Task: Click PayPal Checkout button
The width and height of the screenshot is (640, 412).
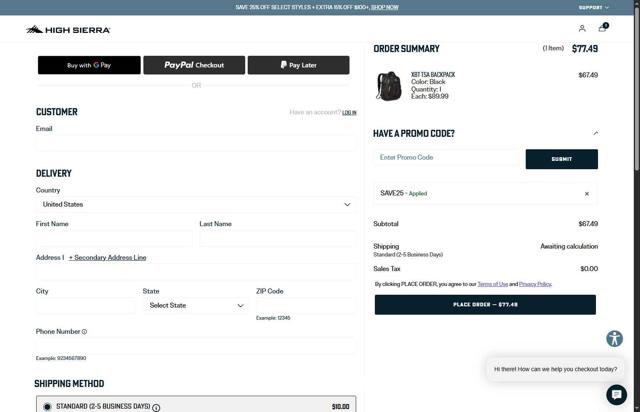Action: pos(194,65)
